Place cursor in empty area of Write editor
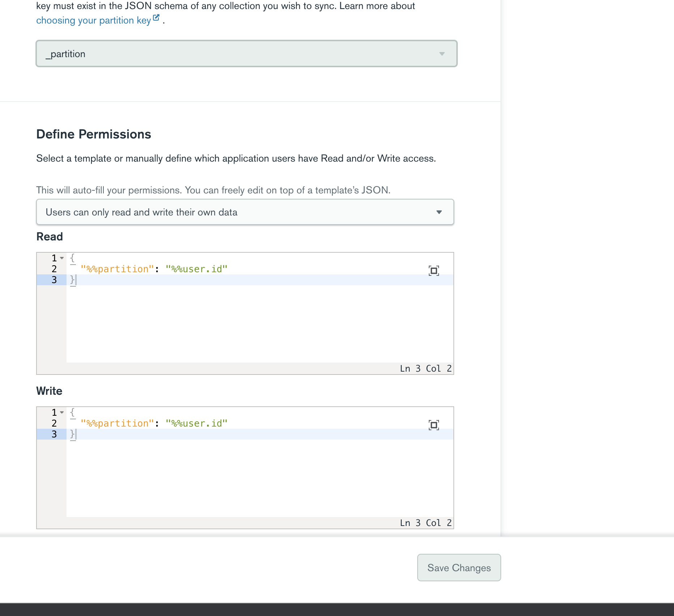 tap(260, 478)
